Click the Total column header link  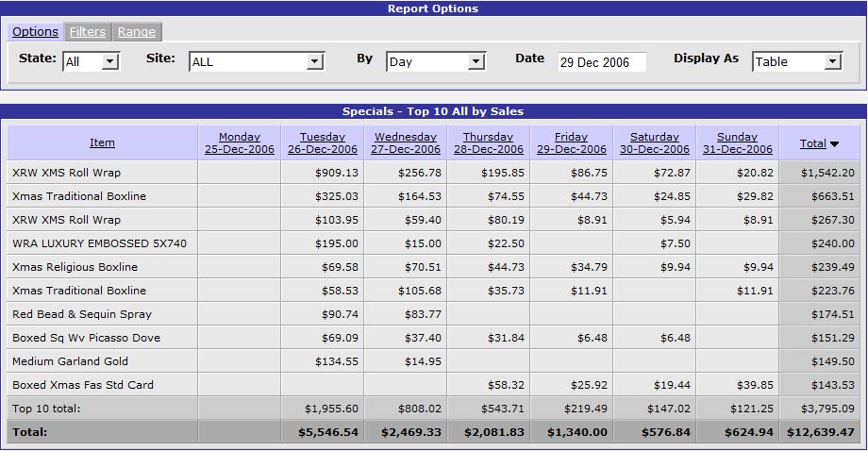pos(813,143)
